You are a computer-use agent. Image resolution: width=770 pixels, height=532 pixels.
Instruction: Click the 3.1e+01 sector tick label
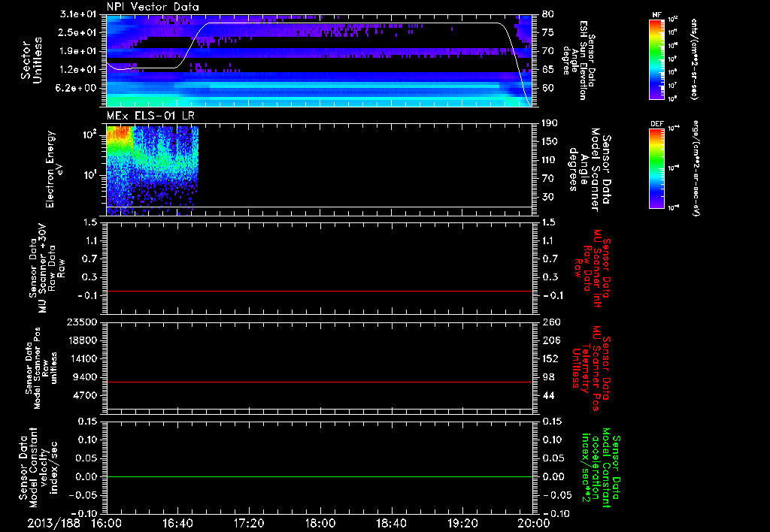click(x=78, y=14)
